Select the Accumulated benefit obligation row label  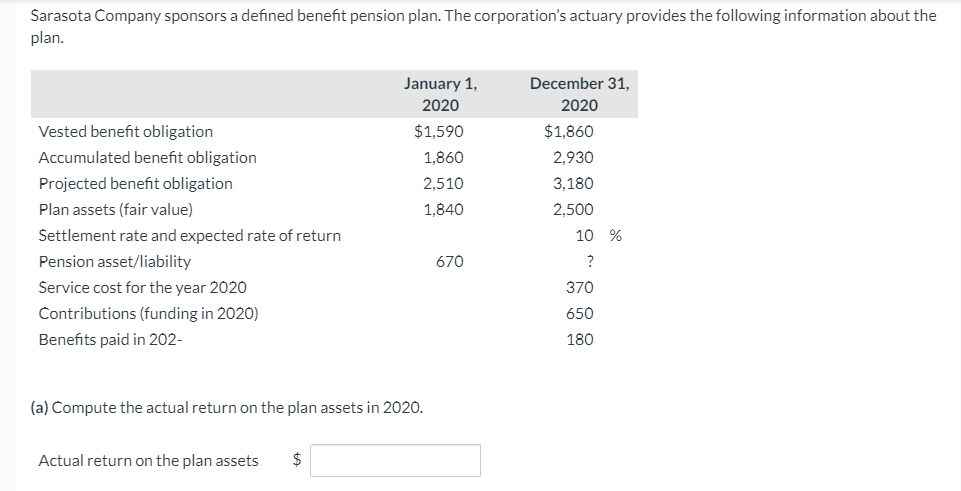click(147, 157)
